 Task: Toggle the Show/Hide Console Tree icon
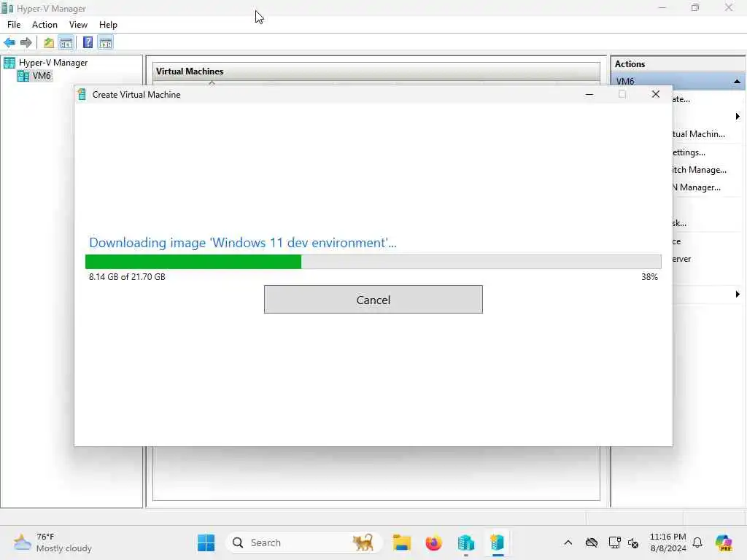pyautogui.click(x=66, y=43)
